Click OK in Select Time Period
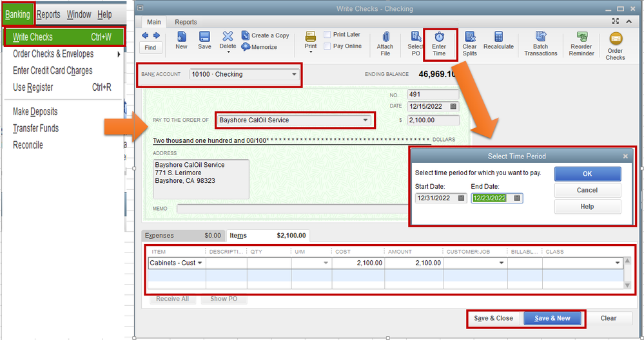The width and height of the screenshot is (644, 340). click(587, 174)
